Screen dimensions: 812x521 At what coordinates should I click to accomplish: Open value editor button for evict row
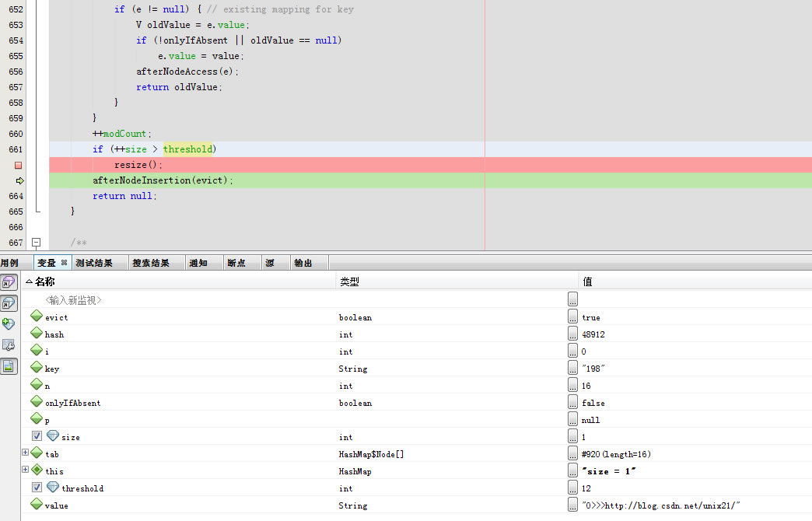[572, 316]
